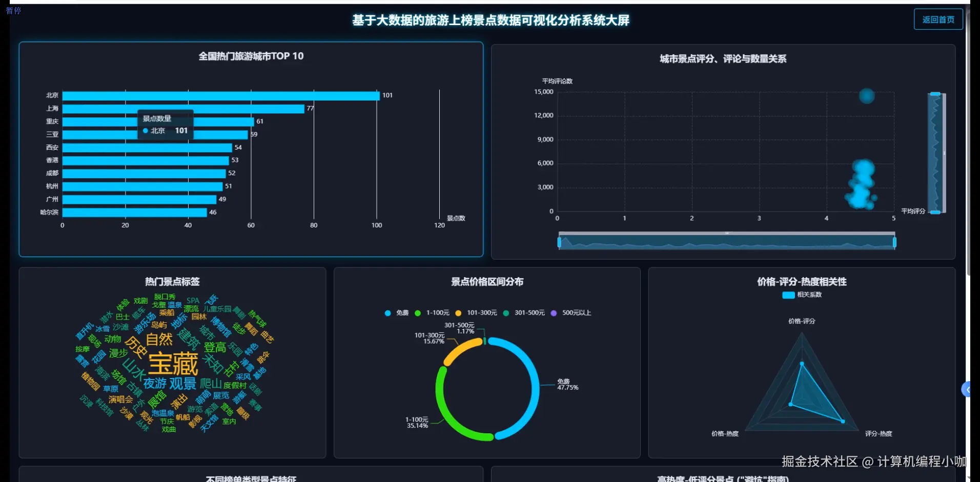
Task: Click the word 观景 in the tag cloud
Action: 183,383
